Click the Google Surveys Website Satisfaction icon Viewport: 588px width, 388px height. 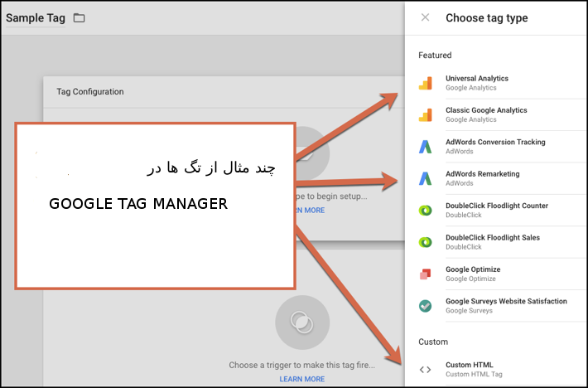pyautogui.click(x=425, y=306)
